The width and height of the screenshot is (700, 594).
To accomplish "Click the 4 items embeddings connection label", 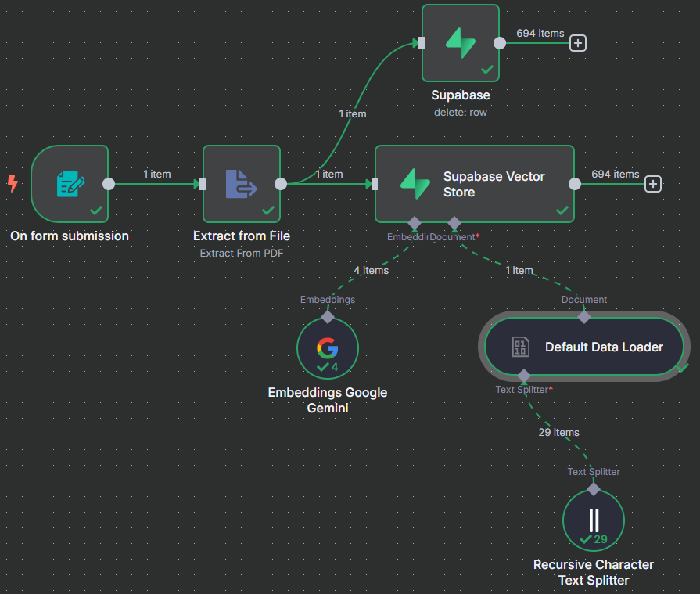I will (x=371, y=271).
